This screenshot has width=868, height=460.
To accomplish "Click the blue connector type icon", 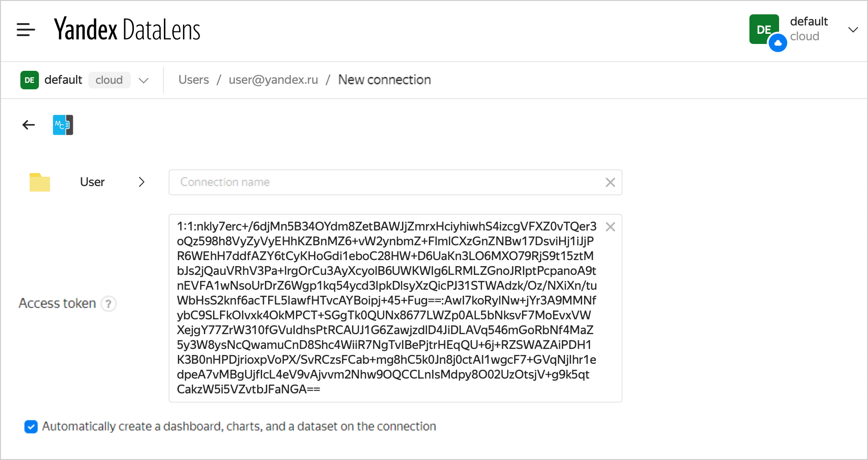I will (x=63, y=125).
